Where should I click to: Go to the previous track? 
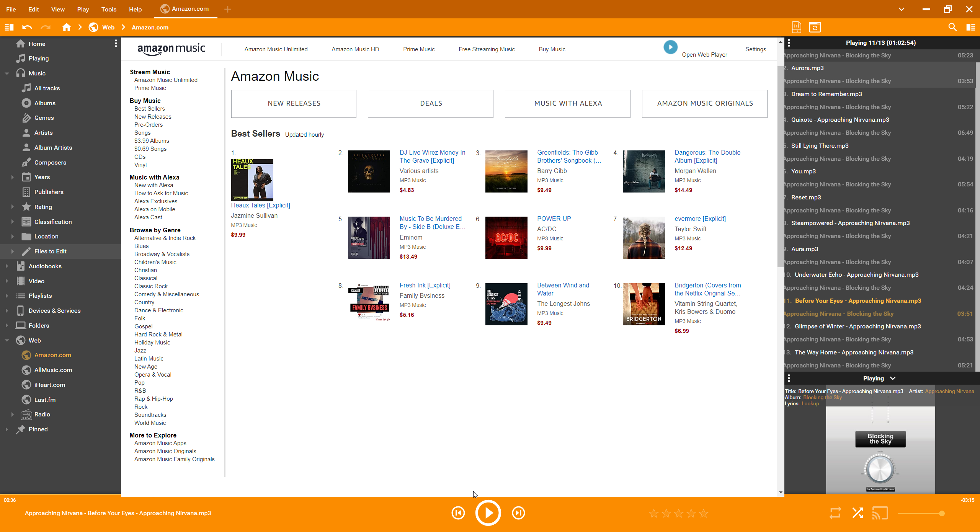click(x=458, y=513)
